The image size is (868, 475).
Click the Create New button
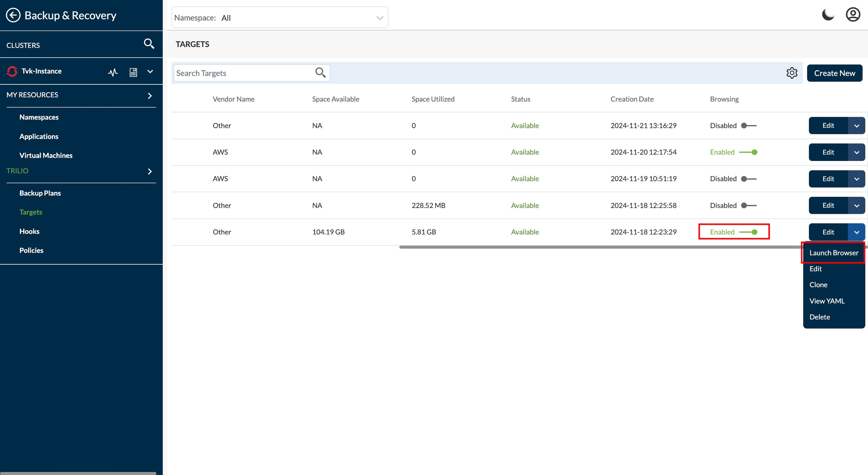pyautogui.click(x=834, y=73)
